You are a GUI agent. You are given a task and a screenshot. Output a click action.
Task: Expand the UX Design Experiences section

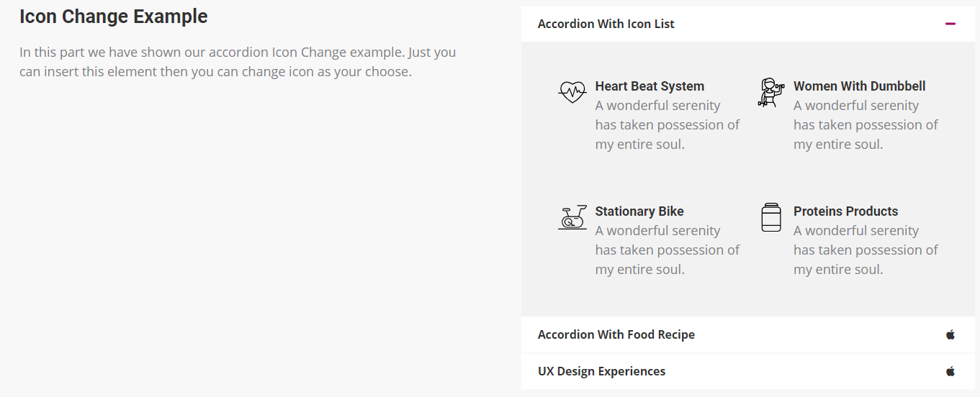point(601,371)
